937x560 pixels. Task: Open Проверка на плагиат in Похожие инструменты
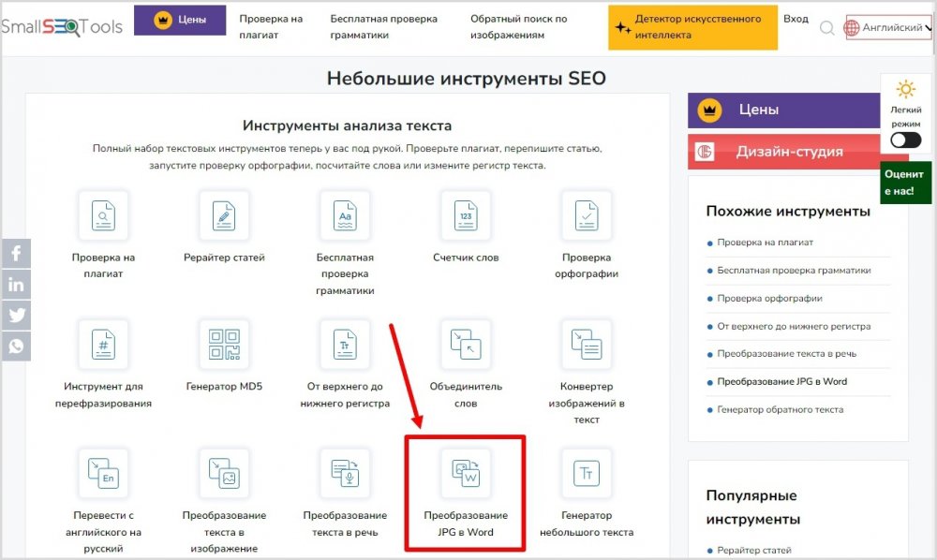765,243
